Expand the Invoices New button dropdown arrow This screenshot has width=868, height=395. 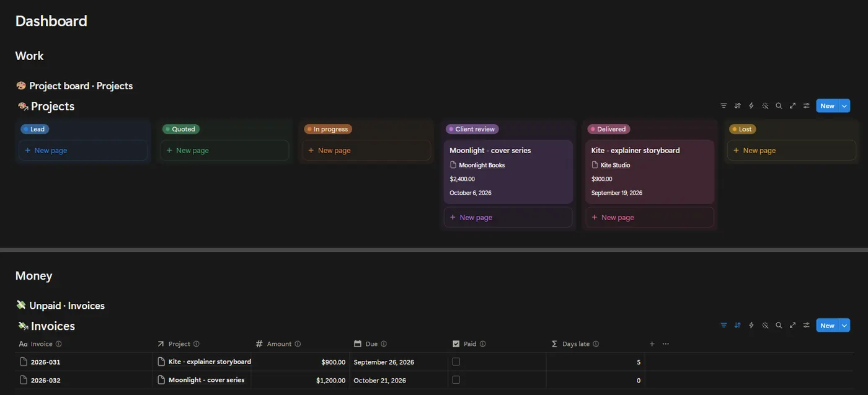coord(844,326)
